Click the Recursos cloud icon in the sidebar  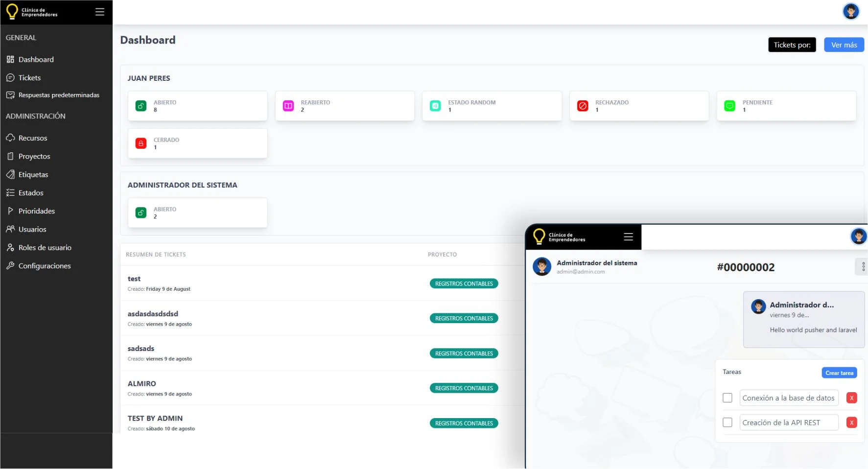(10, 138)
